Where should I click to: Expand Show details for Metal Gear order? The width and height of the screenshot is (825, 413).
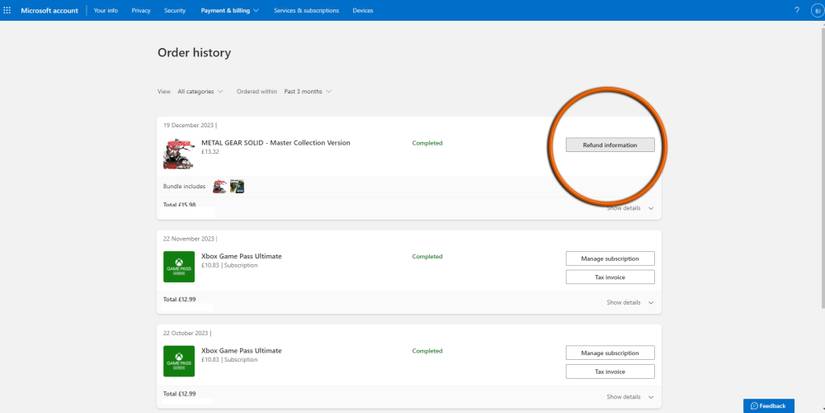pos(630,208)
